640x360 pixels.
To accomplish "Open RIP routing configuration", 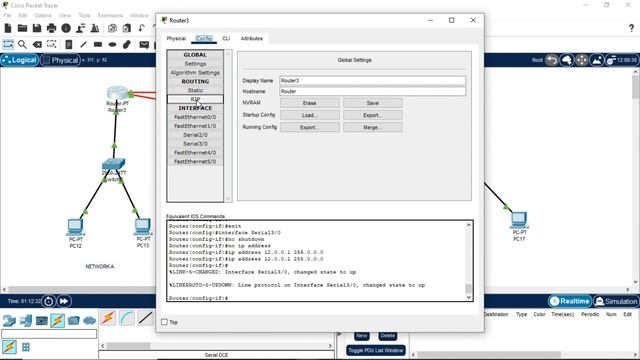I will (195, 99).
